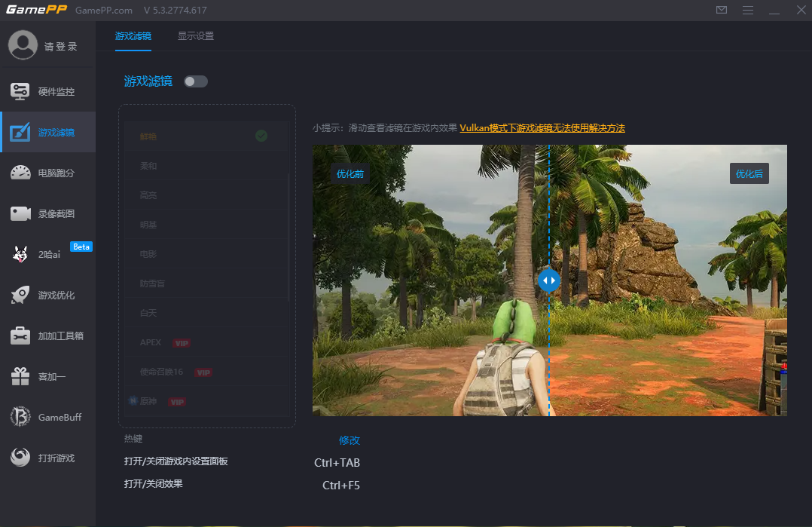The height and width of the screenshot is (527, 812).
Task: Launch the 2哈ai Beta feature
Action: [x=47, y=254]
